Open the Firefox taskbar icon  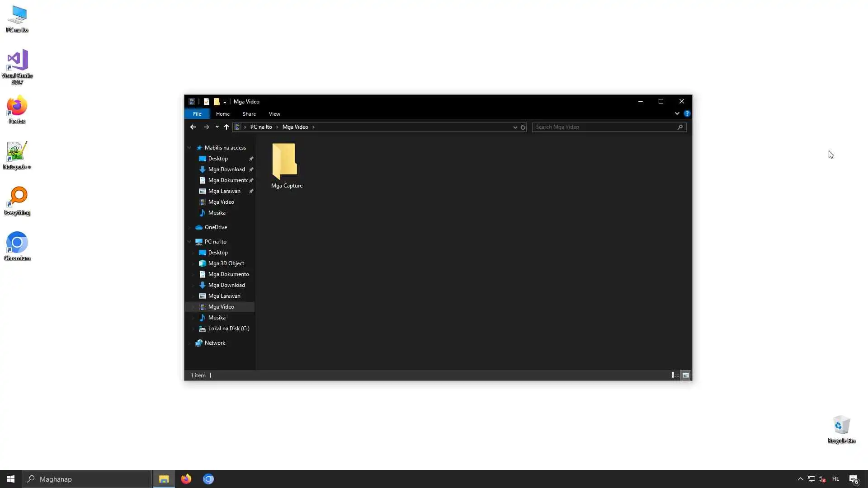186,479
